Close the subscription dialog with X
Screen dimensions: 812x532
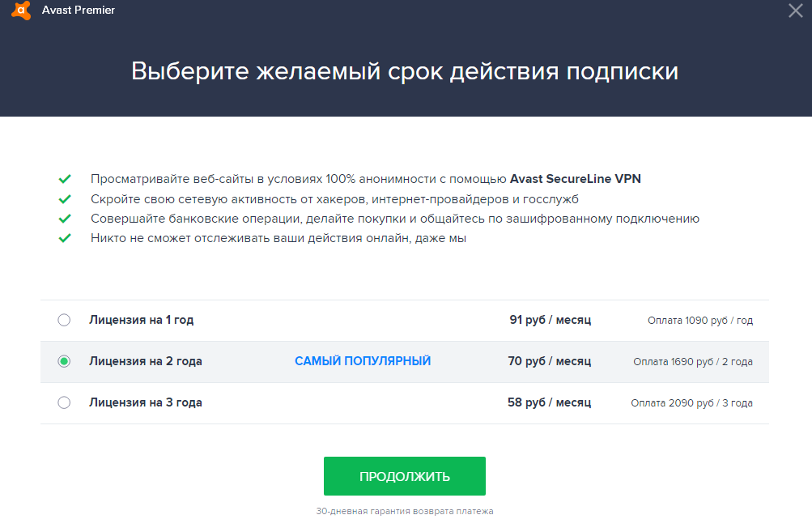pos(796,11)
